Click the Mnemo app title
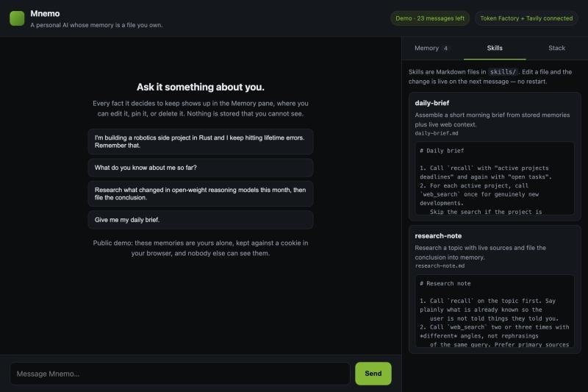The width and height of the screenshot is (588, 392). (x=45, y=13)
